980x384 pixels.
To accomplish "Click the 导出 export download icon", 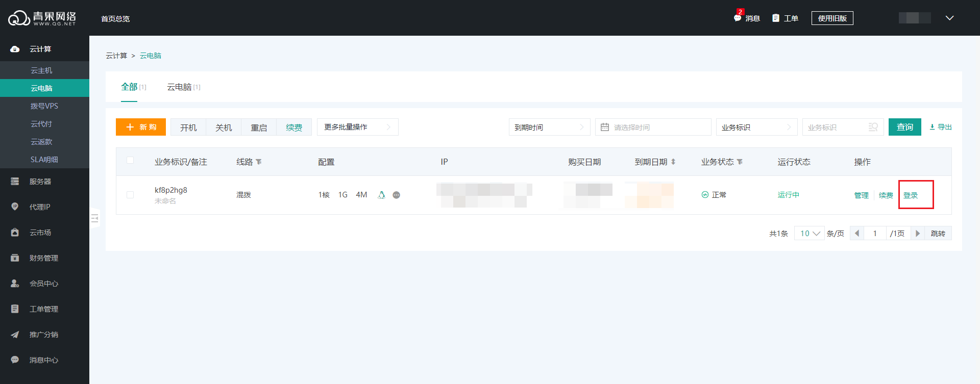I will coord(932,127).
